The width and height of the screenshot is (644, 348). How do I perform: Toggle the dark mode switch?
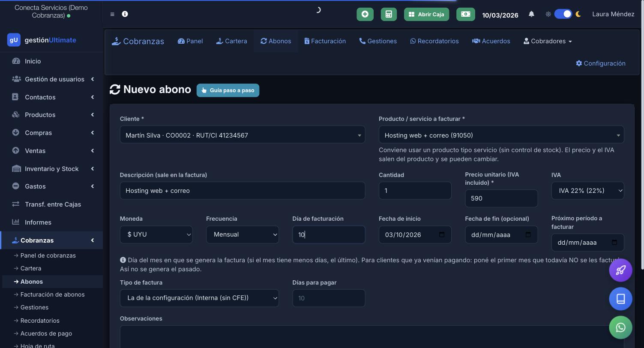pyautogui.click(x=563, y=14)
